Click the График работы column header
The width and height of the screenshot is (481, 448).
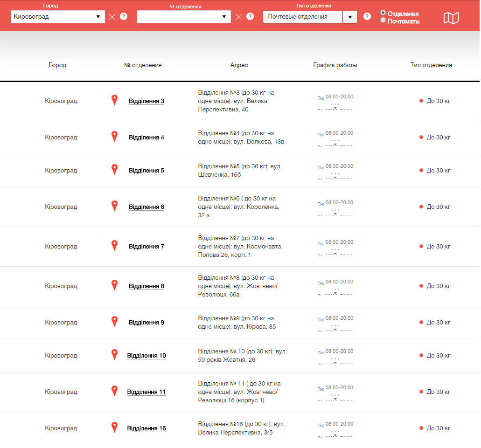335,65
